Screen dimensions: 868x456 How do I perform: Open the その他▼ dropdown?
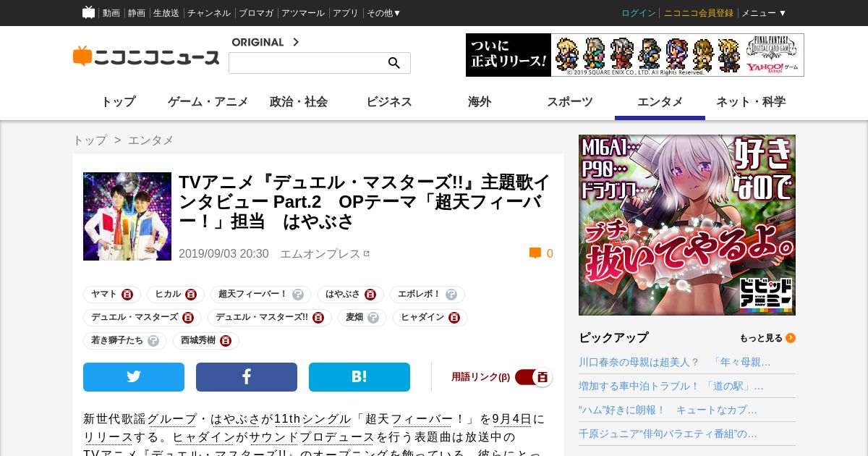point(383,13)
